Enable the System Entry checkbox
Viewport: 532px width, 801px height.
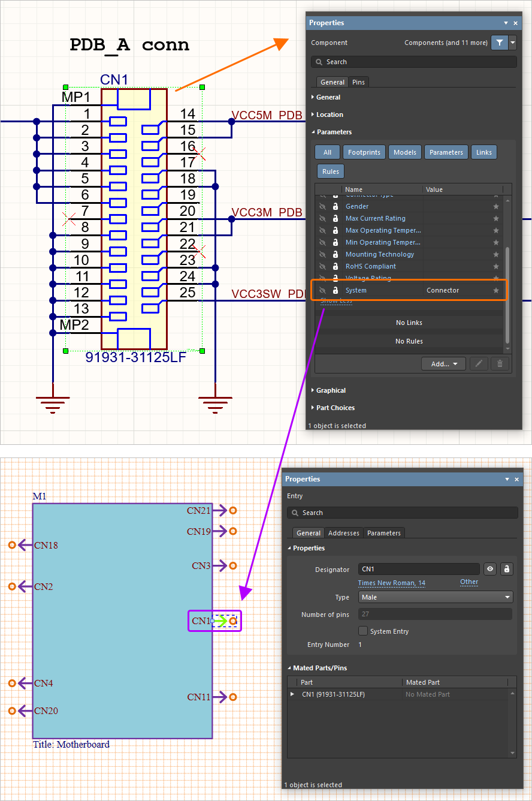362,631
